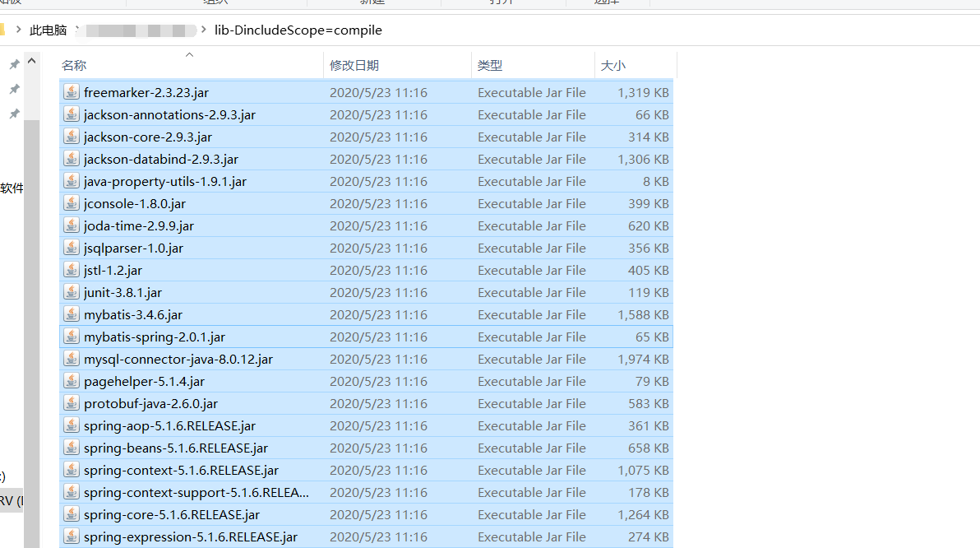Open the 新建 ribbon group

pos(372,3)
